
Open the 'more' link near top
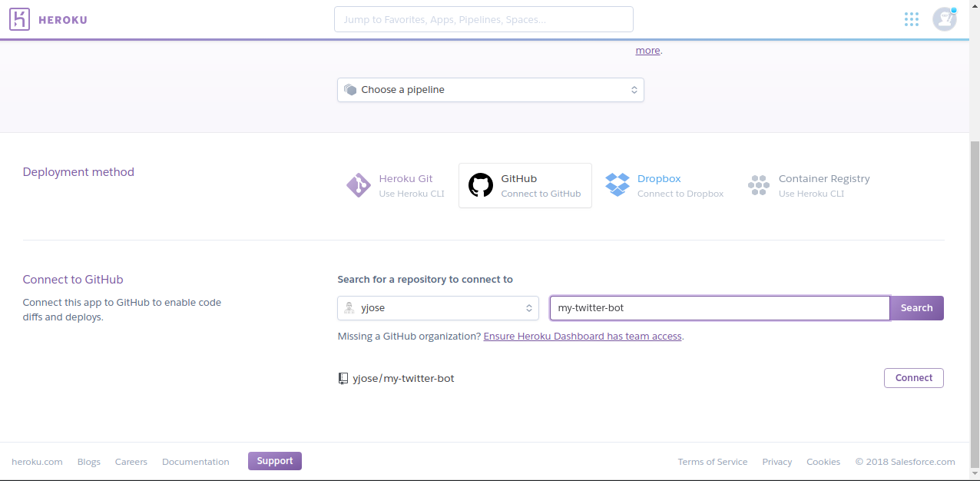tap(647, 51)
